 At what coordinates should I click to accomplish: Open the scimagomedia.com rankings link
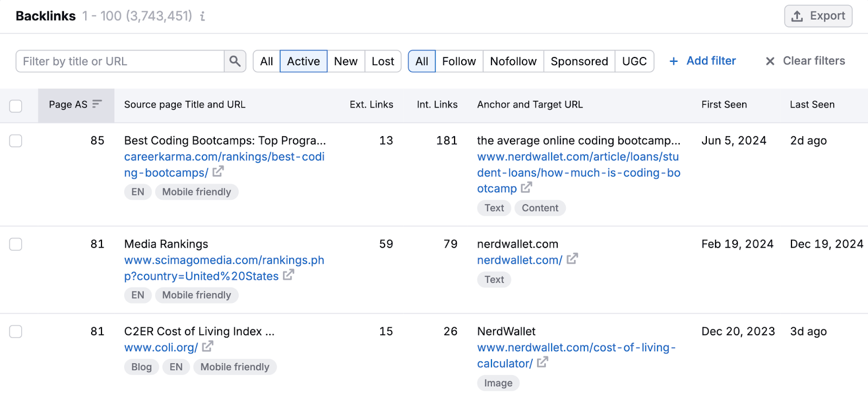point(224,268)
